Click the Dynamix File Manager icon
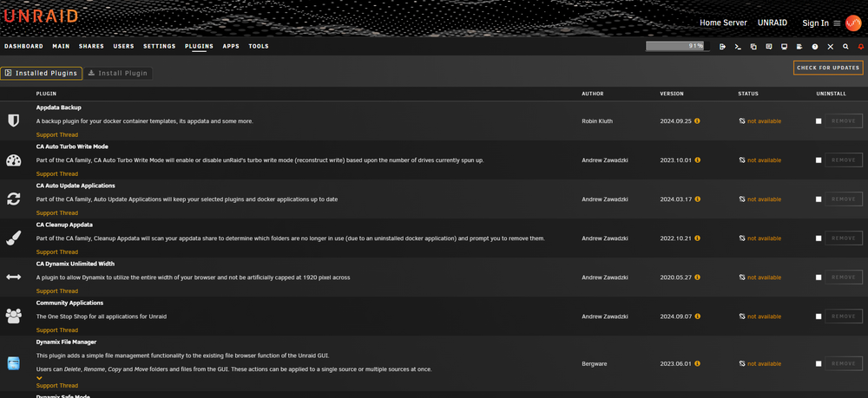The image size is (868, 398). tap(13, 363)
